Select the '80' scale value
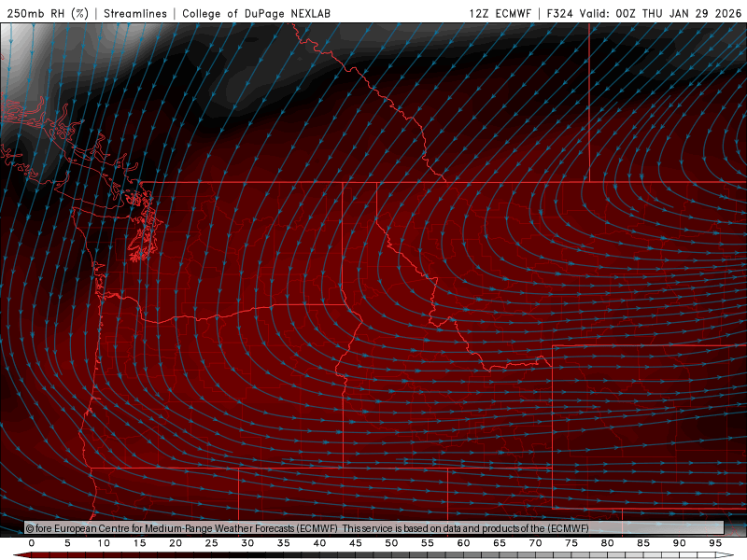This screenshot has height=560, width=747. pyautogui.click(x=607, y=543)
